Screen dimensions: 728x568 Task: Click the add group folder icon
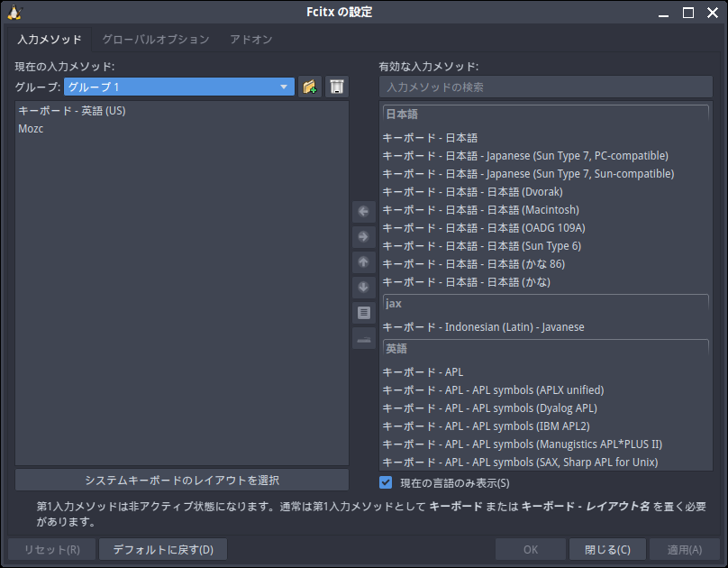tap(310, 87)
